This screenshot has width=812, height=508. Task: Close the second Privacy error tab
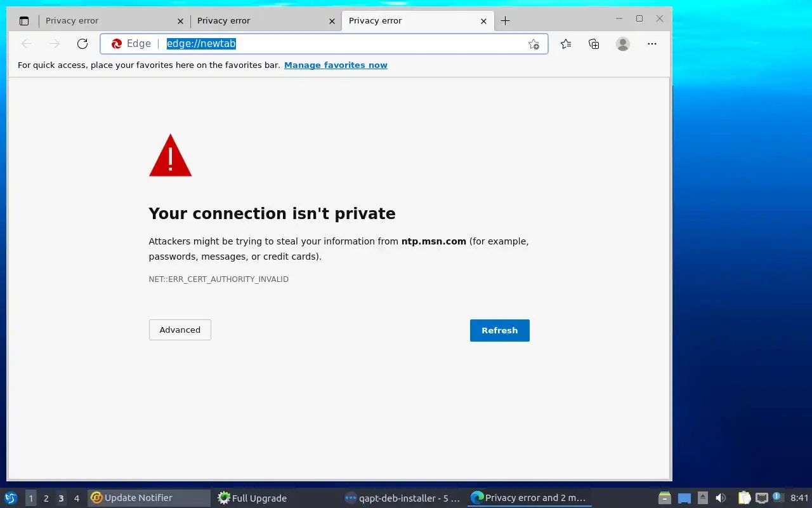point(332,21)
